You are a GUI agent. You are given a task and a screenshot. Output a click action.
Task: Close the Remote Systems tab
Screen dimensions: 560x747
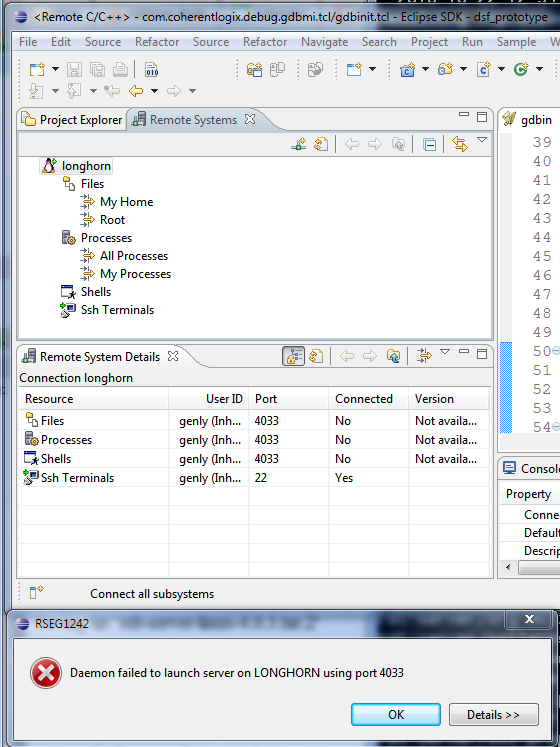250,119
